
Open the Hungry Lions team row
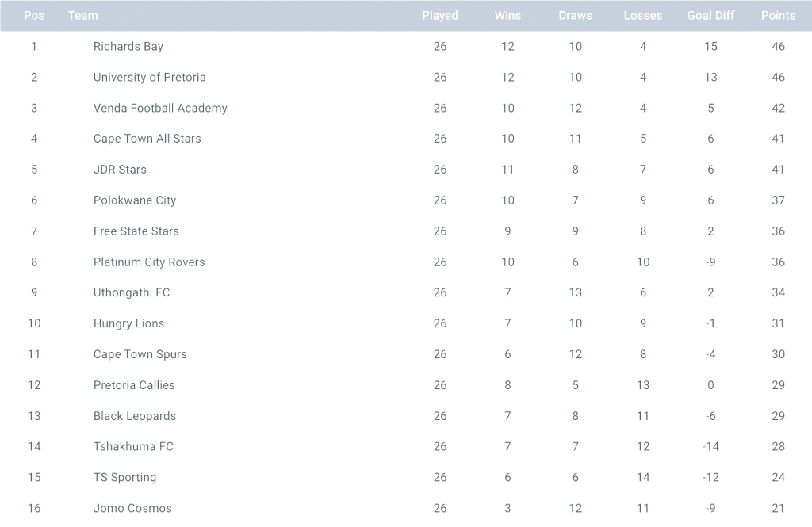[128, 323]
